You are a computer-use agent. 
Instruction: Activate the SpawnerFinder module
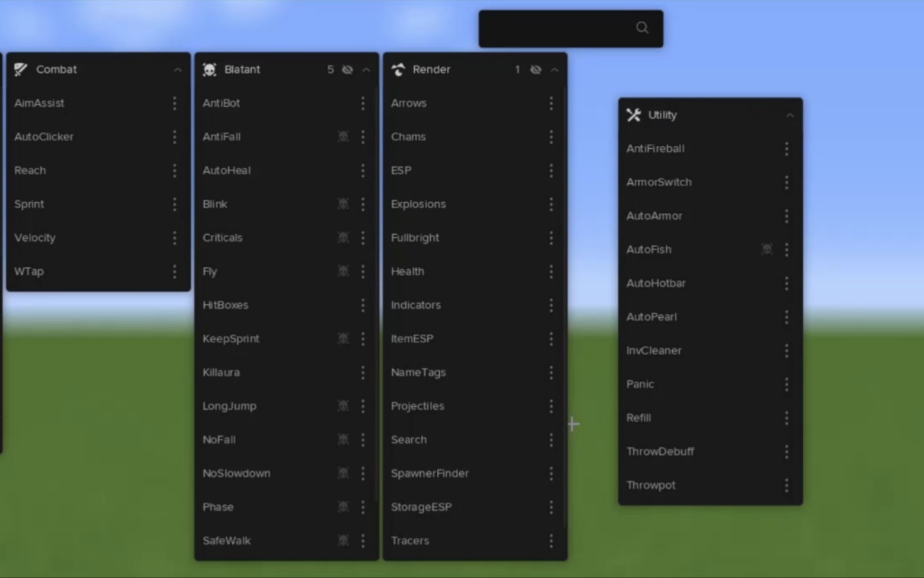click(473, 473)
